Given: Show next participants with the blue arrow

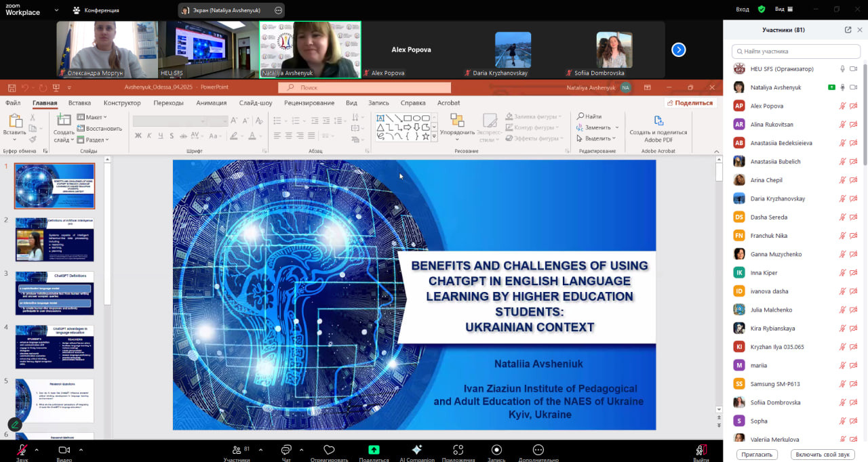Looking at the screenshot, I should coord(678,49).
